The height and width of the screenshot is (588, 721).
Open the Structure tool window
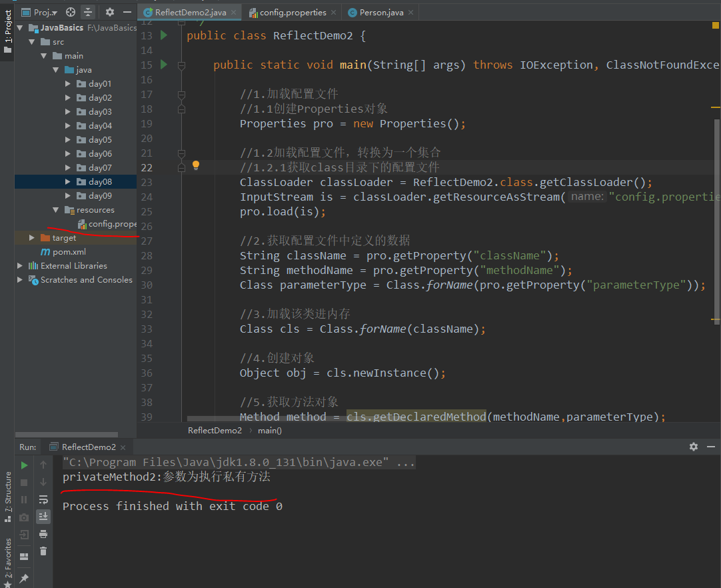pyautogui.click(x=7, y=492)
